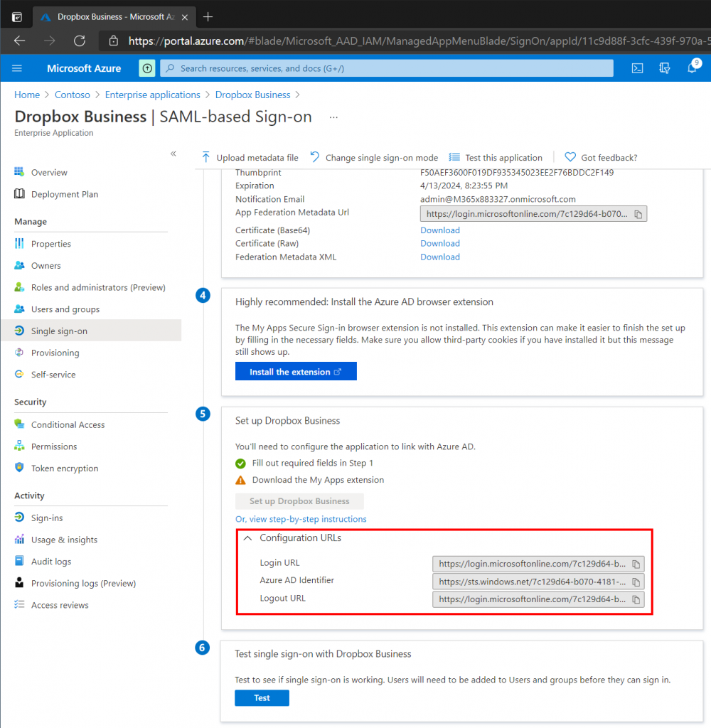Image resolution: width=711 pixels, height=728 pixels.
Task: Open the view step-by-step instructions link
Action: click(x=301, y=519)
